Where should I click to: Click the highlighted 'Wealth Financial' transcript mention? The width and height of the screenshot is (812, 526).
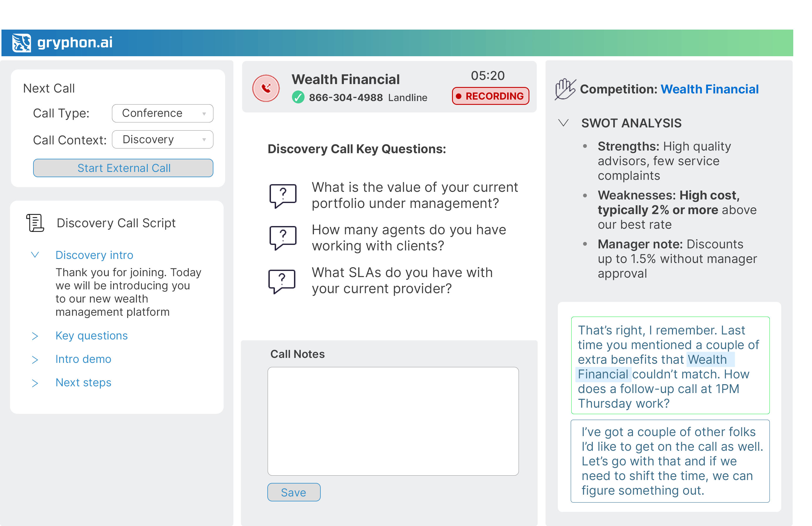(655, 367)
